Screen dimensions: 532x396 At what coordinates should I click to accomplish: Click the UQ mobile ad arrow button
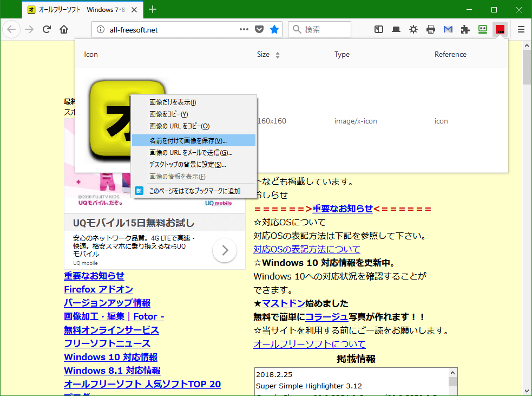(x=225, y=250)
